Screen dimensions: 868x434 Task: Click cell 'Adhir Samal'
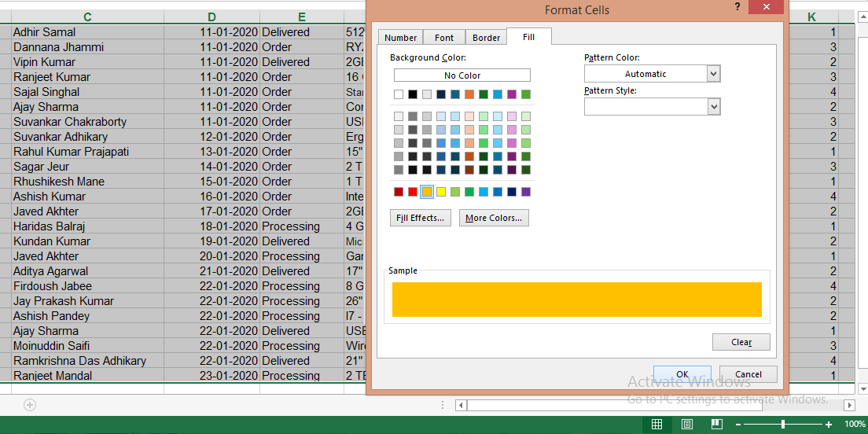pos(87,32)
